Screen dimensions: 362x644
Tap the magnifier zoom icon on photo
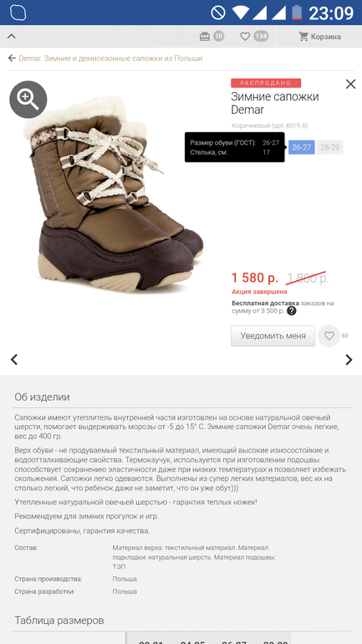(x=28, y=100)
